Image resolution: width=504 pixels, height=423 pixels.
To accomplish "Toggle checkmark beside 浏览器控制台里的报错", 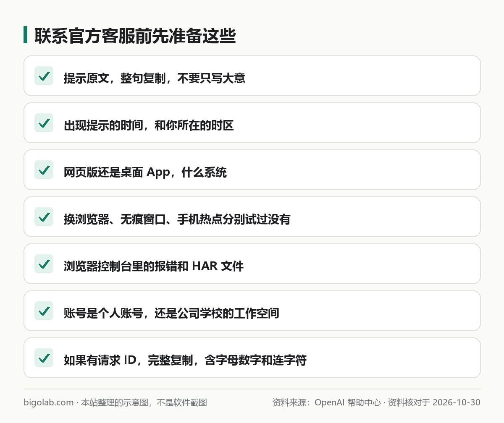I will coord(44,264).
